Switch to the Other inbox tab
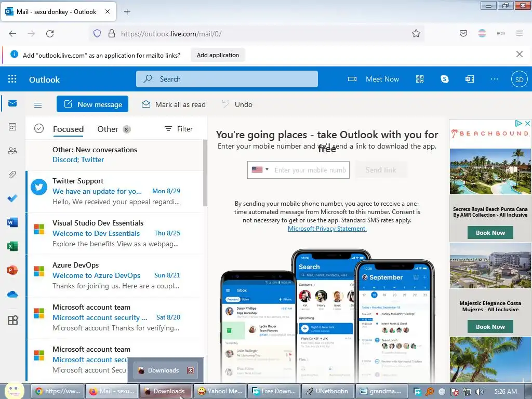 click(114, 129)
